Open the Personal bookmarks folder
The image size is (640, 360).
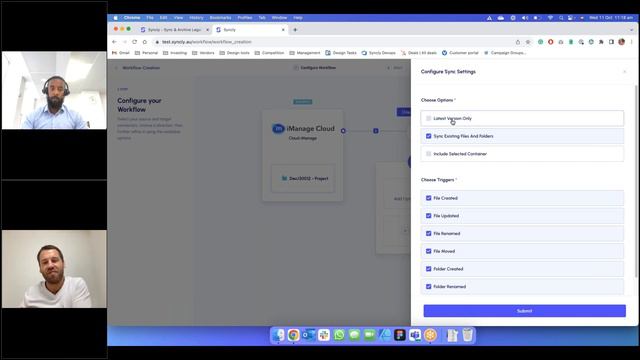(x=146, y=53)
